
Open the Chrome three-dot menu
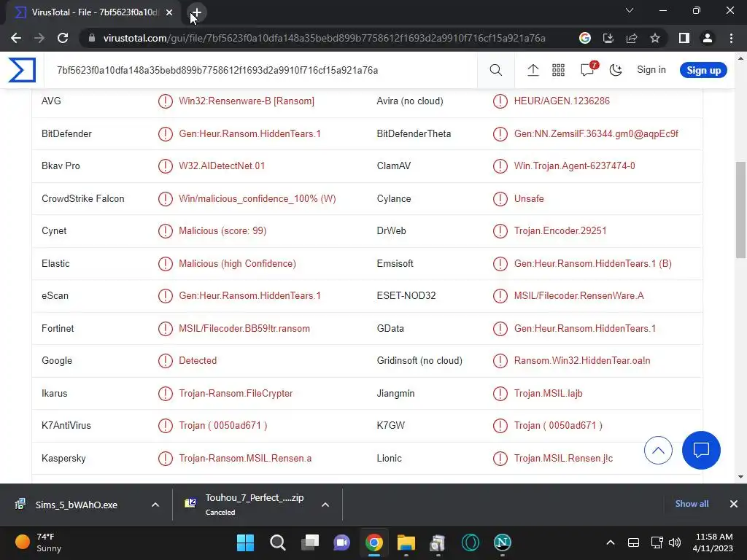coord(731,38)
